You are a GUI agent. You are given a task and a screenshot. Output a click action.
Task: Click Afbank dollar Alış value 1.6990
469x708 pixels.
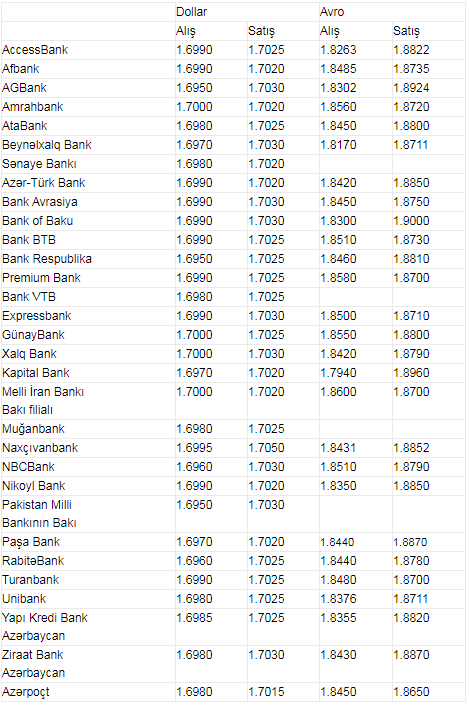194,69
